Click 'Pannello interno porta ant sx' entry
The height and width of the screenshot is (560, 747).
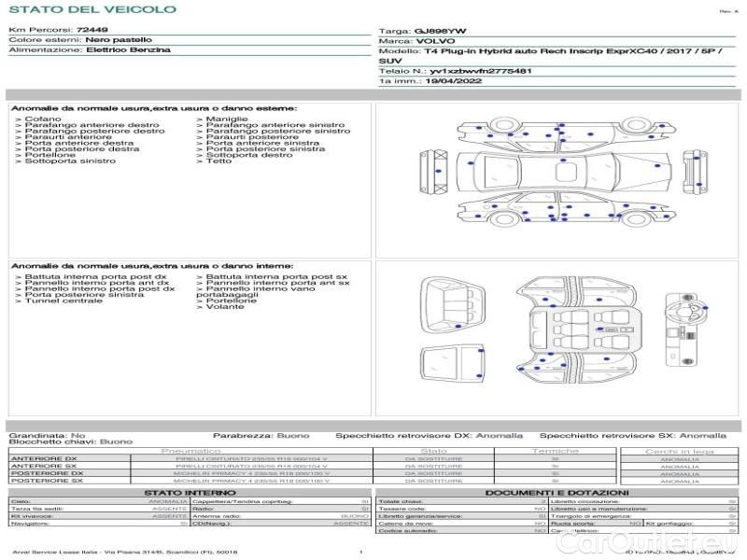click(277, 283)
